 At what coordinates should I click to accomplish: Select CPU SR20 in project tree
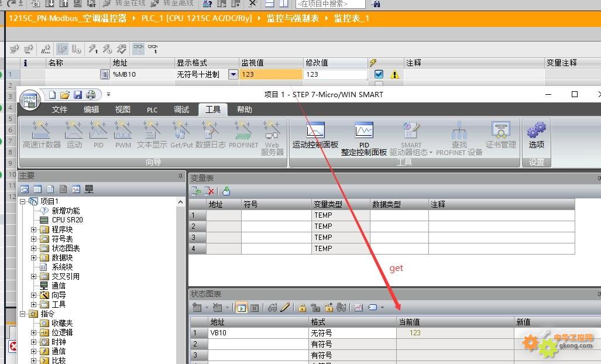67,220
